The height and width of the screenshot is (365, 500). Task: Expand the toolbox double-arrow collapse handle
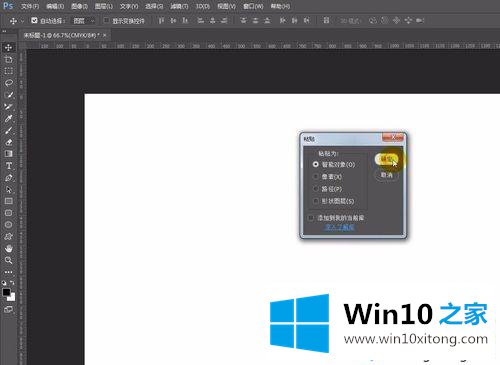(4, 31)
